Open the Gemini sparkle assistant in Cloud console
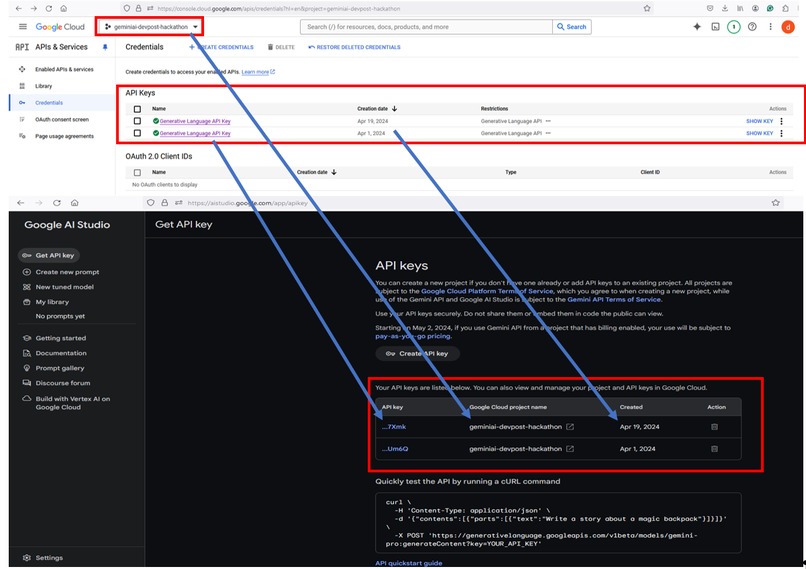The height and width of the screenshot is (569, 806). [x=697, y=27]
